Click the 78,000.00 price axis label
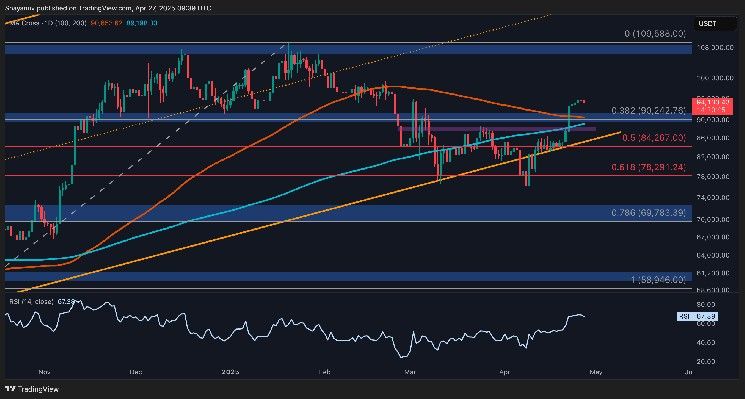This screenshot has width=745, height=399. (712, 177)
